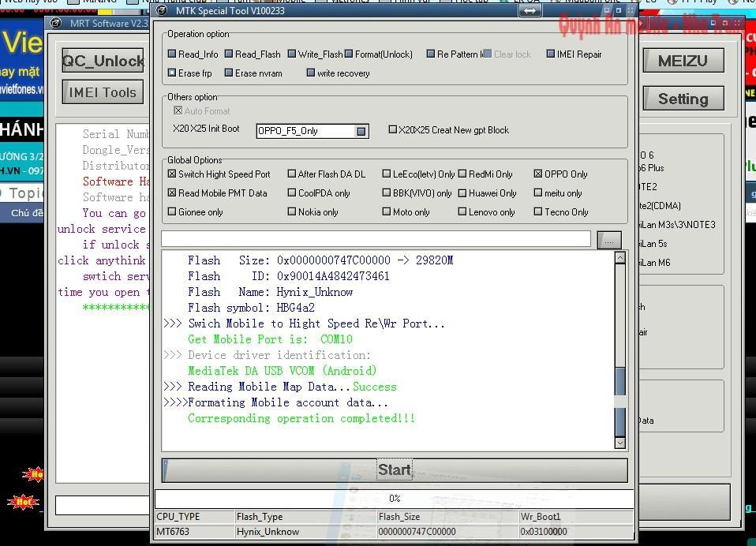Check the RedMi Only option
Image resolution: width=756 pixels, height=546 pixels.
click(x=462, y=174)
